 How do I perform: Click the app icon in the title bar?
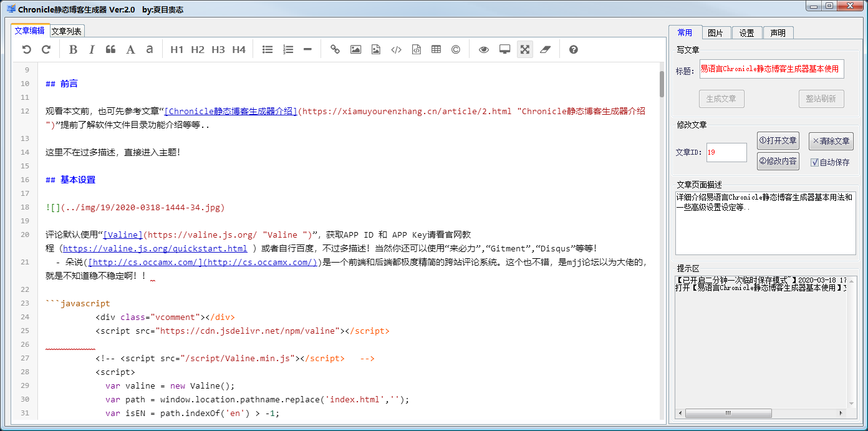click(11, 9)
